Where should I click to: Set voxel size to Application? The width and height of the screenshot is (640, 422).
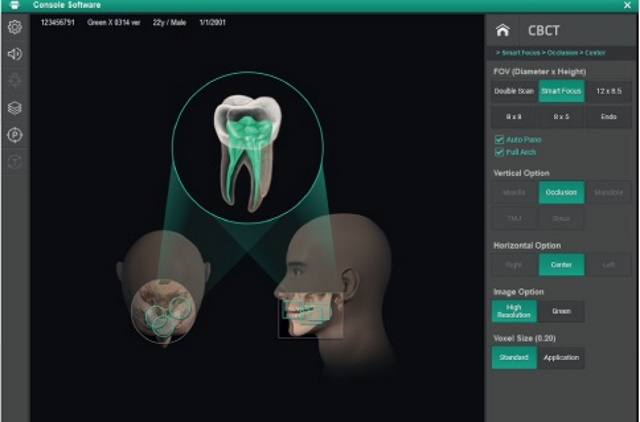coord(561,357)
